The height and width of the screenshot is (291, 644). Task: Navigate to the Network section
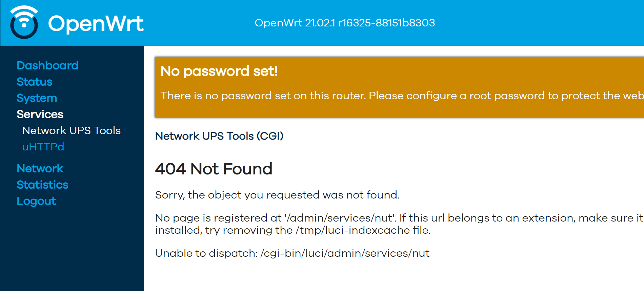click(x=40, y=168)
